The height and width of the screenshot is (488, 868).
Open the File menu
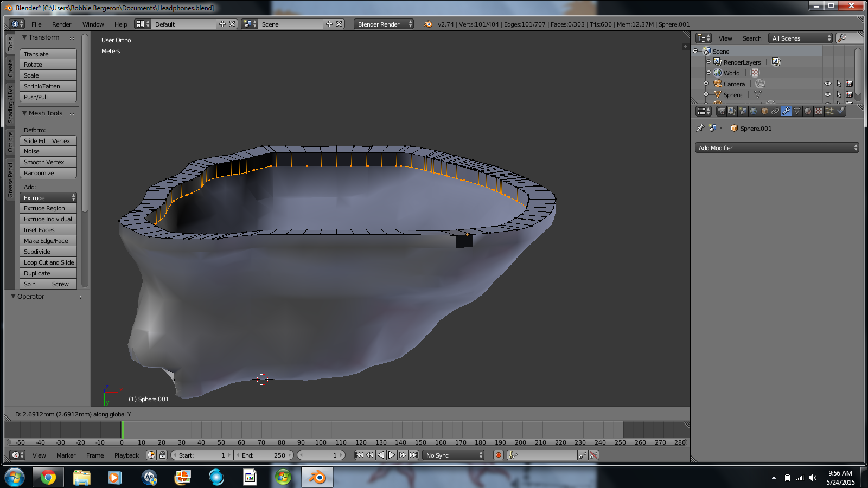pyautogui.click(x=36, y=24)
